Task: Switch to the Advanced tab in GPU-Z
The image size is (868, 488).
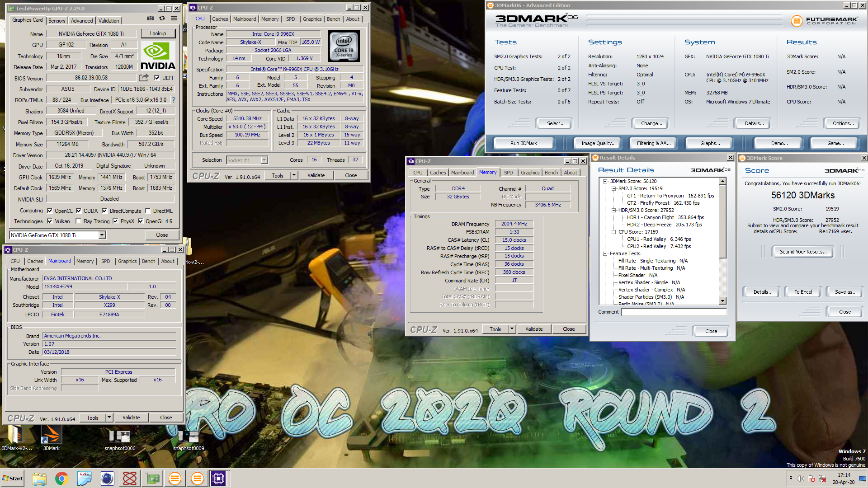Action: pyautogui.click(x=82, y=20)
